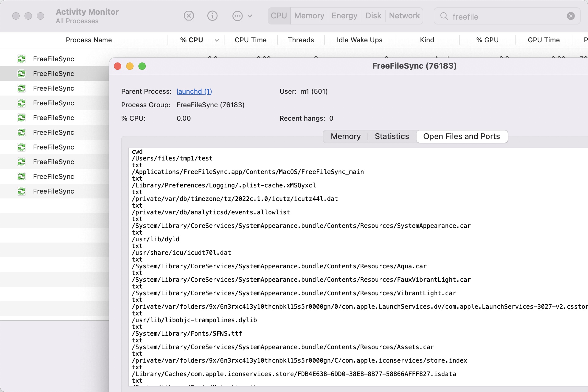Click the 'All Processes' subtitle text
The height and width of the screenshot is (392, 588).
[x=77, y=21]
